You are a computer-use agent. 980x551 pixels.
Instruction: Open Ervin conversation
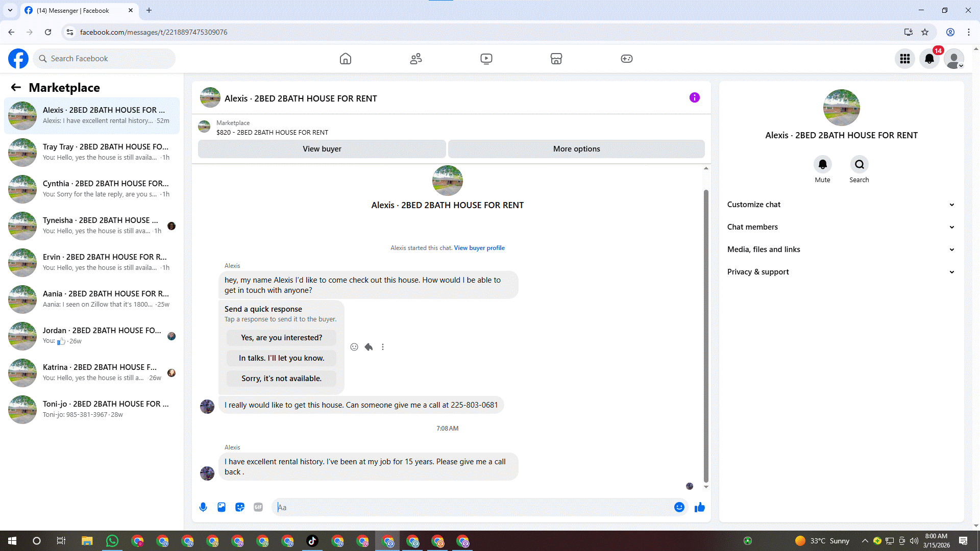pos(92,263)
